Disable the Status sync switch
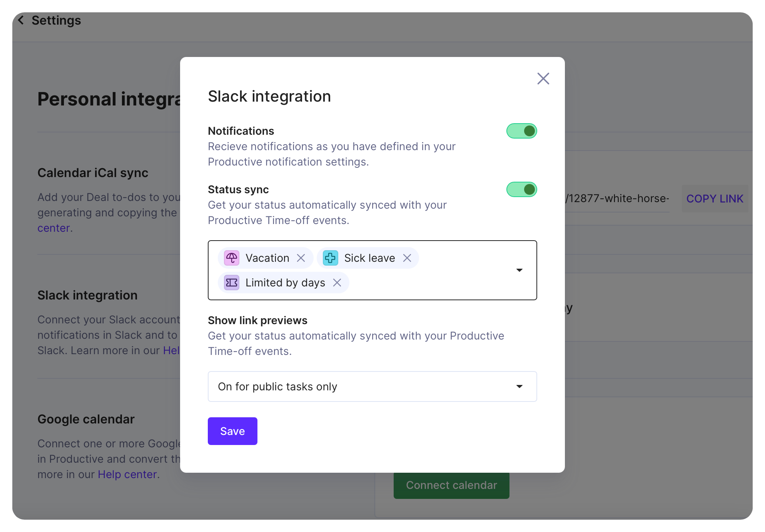Image resolution: width=765 pixels, height=532 pixels. [x=521, y=189]
